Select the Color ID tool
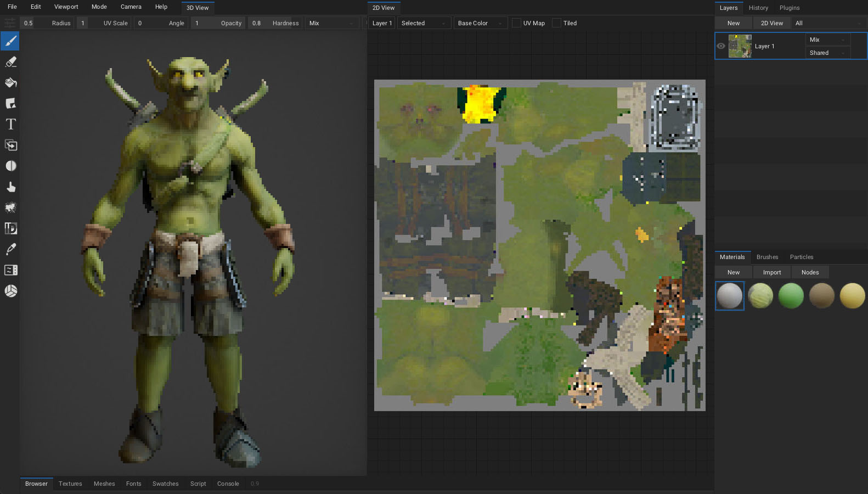 pos(10,228)
